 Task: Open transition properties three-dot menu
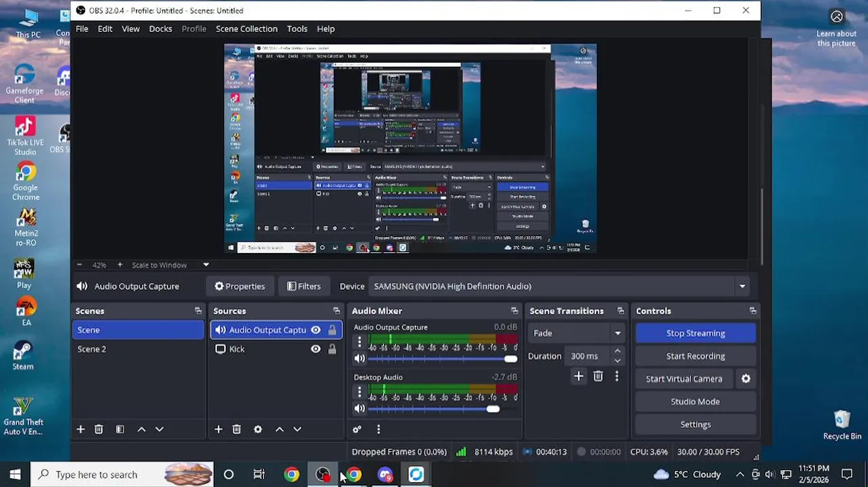617,376
